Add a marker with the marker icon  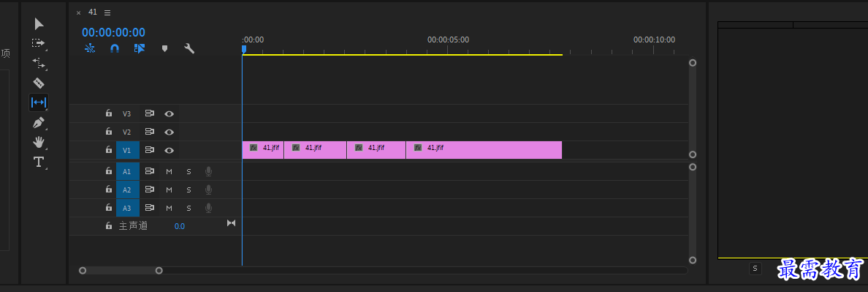164,49
